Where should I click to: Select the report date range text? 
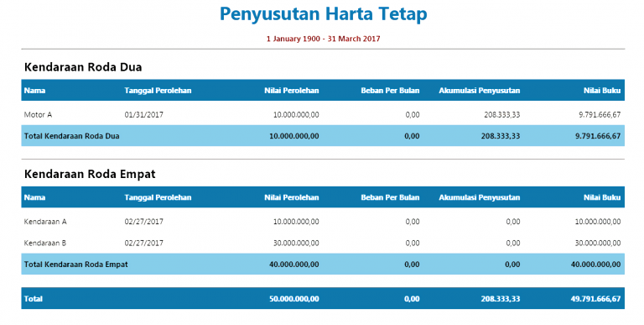click(x=323, y=39)
